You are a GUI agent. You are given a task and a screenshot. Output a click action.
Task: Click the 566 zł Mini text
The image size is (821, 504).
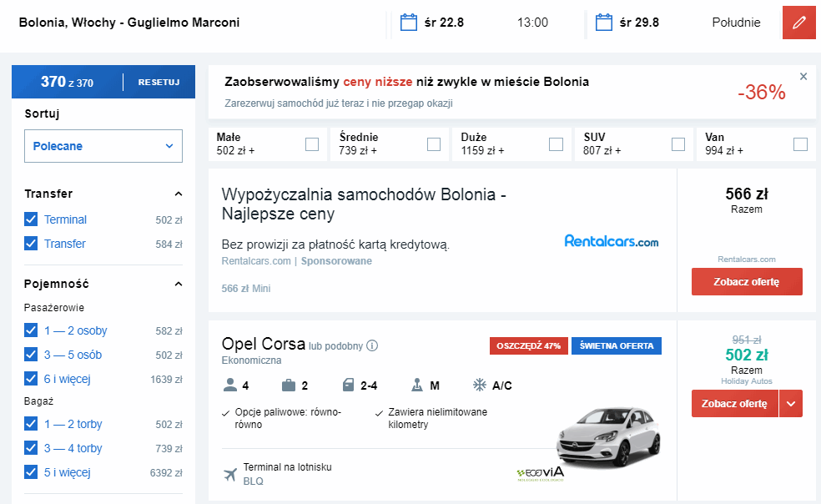(246, 288)
